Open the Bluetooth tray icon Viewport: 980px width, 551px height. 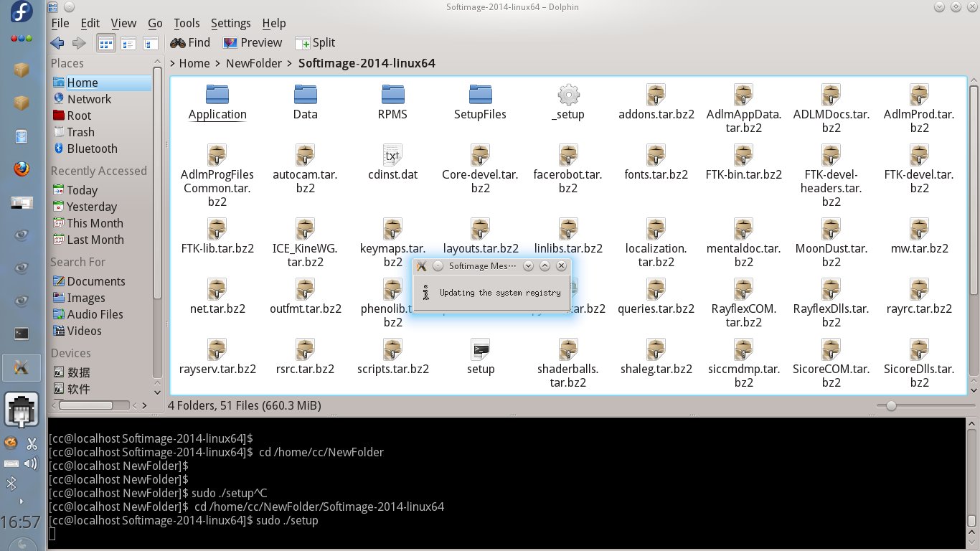pos(11,484)
